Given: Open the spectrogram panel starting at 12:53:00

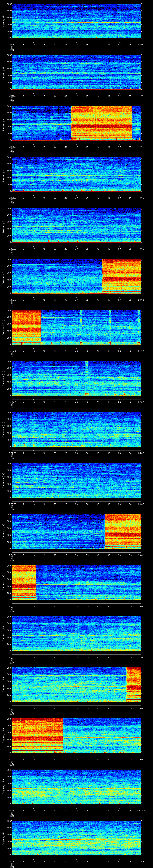Looking at the screenshot, I should (77, 480).
